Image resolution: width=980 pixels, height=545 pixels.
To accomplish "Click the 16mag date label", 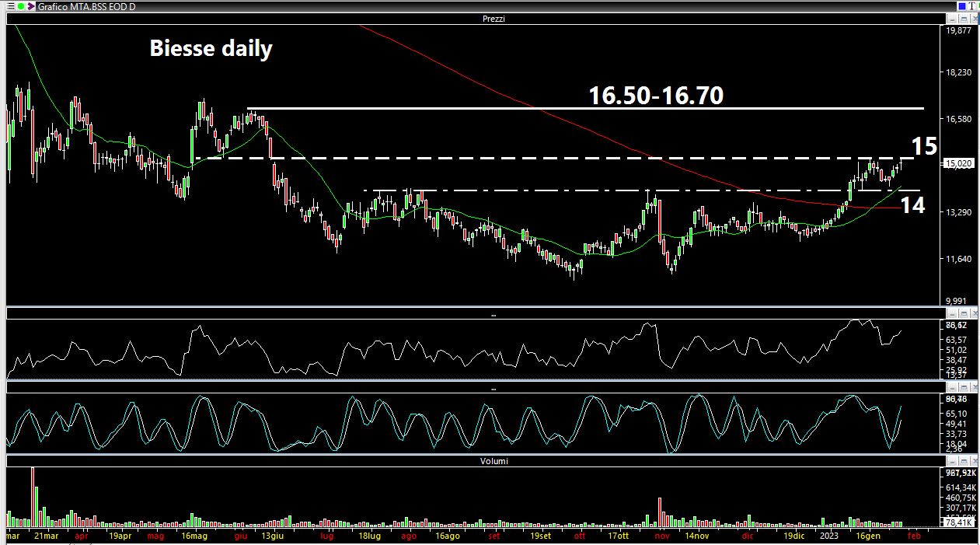I will [194, 536].
